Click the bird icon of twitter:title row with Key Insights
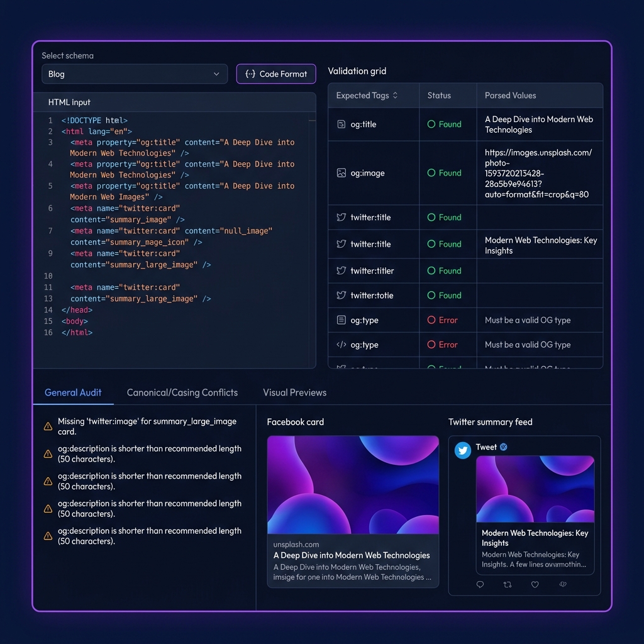Screen dimensions: 644x644 [x=341, y=244]
